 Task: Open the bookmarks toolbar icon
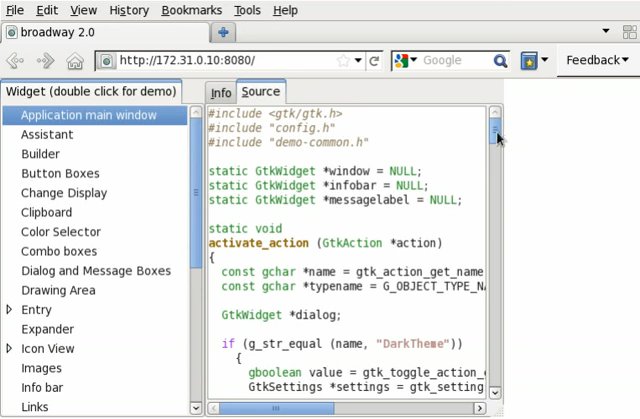(529, 61)
